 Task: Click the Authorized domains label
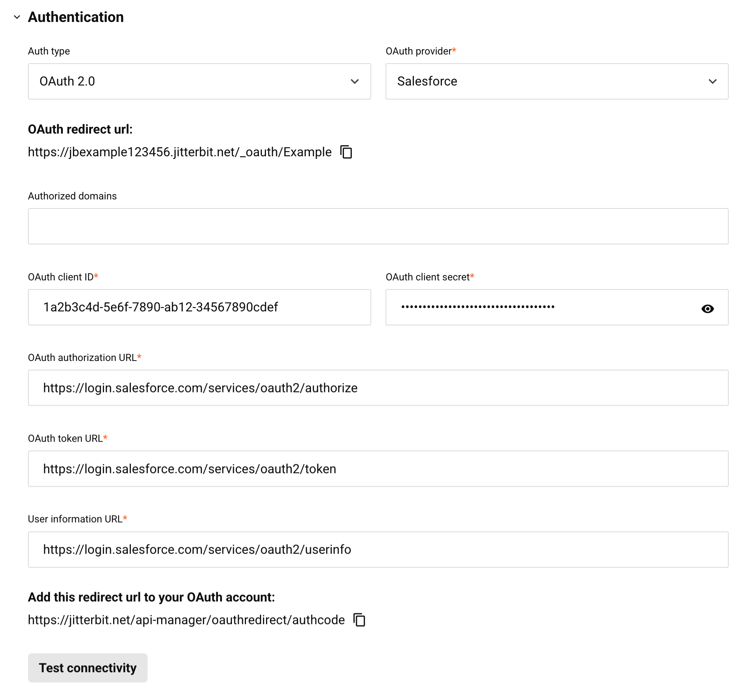point(72,196)
